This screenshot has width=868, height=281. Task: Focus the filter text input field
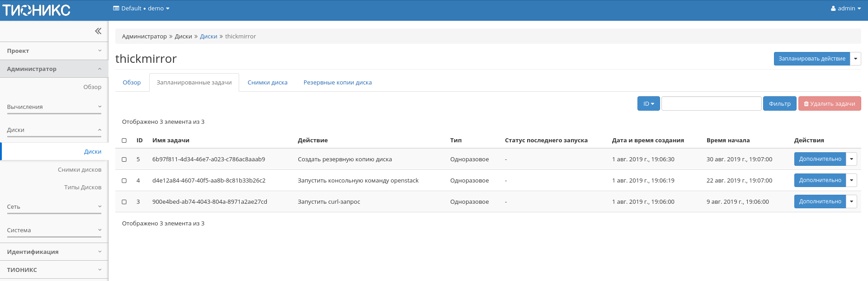(x=711, y=104)
